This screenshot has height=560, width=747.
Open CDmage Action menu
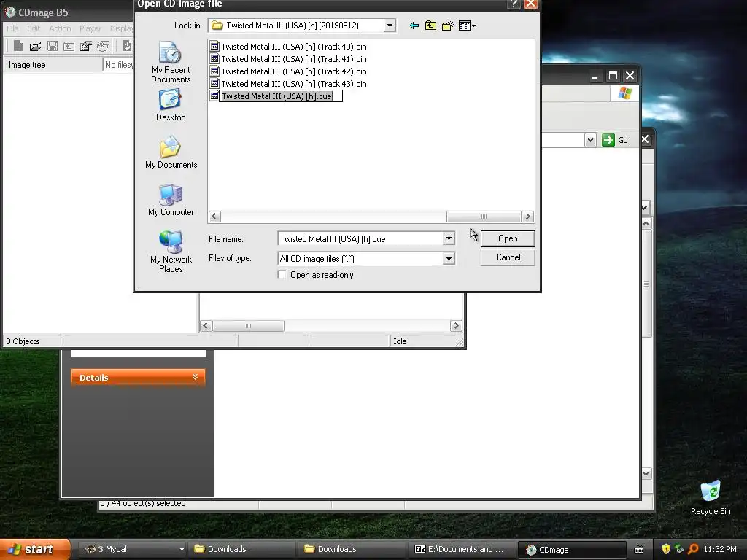[x=60, y=28]
